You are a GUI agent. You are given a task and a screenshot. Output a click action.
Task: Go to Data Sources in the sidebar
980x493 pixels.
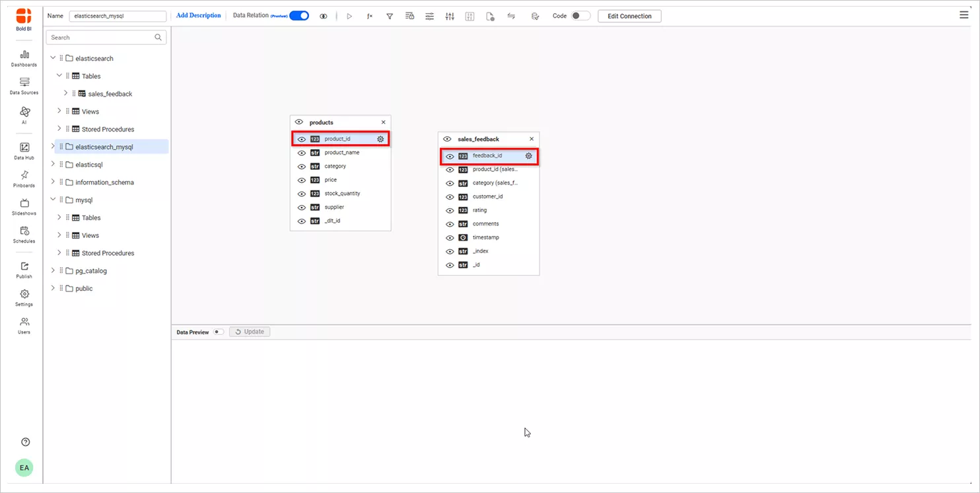click(x=24, y=86)
